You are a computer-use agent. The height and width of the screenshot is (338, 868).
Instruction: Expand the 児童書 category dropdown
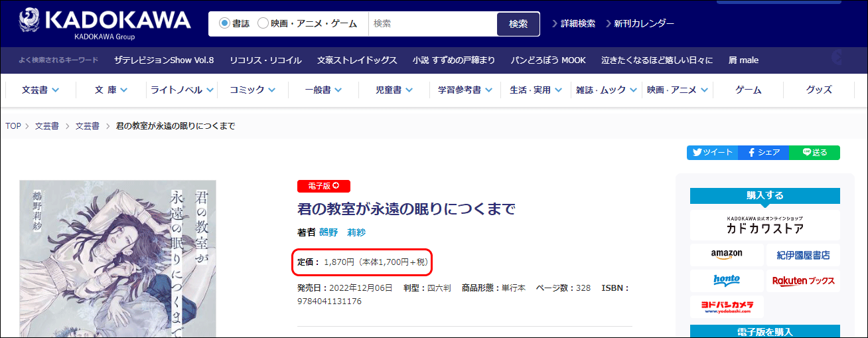(x=394, y=90)
